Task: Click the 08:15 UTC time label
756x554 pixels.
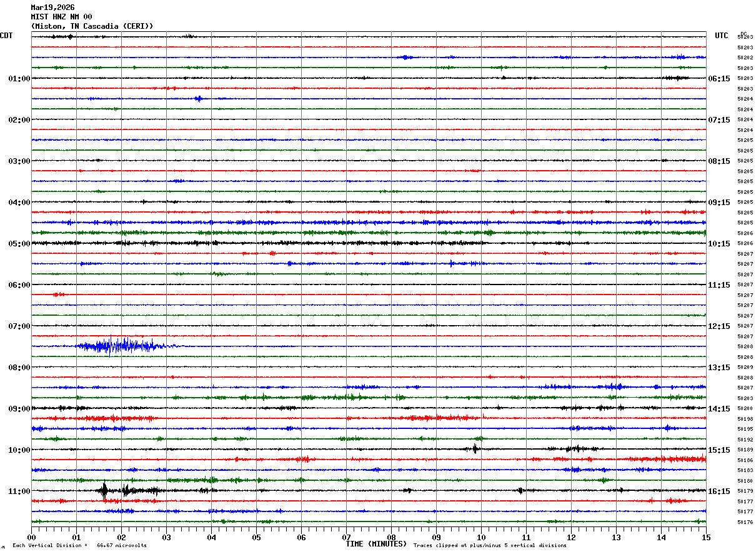Action: (719, 161)
